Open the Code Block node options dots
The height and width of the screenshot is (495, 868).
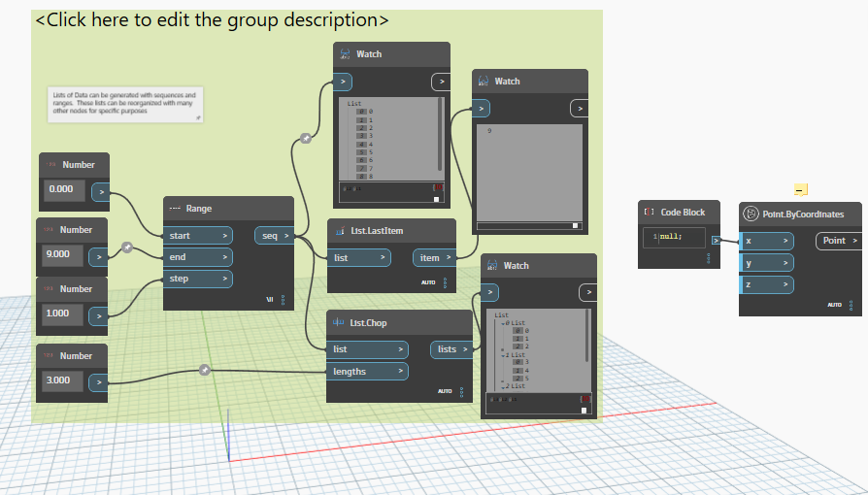(709, 258)
